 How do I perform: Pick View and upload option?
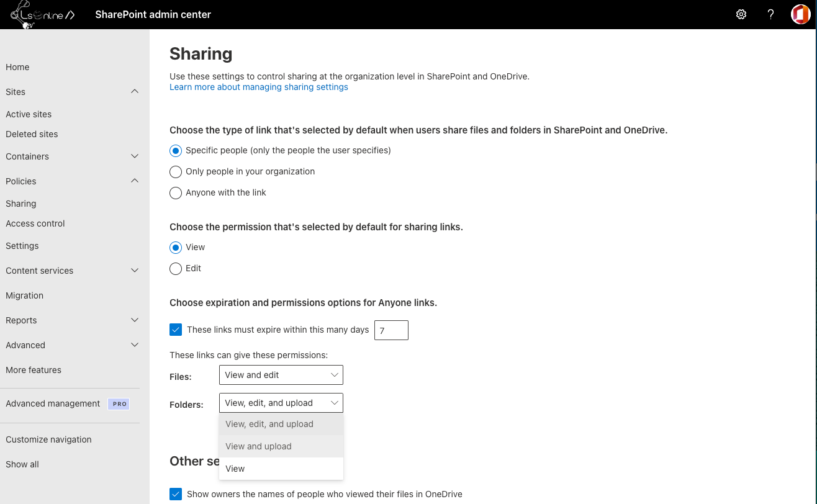(281, 446)
